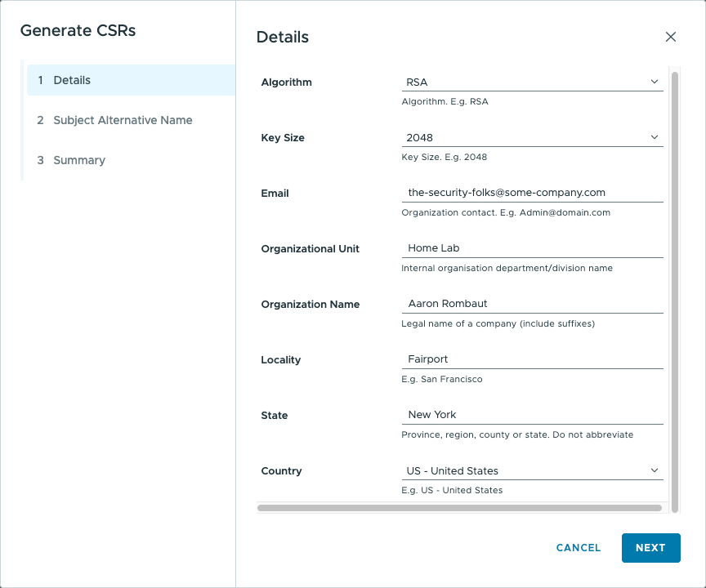Viewport: 706px width, 588px height.
Task: Go to Subject Alternative Name step
Action: (123, 120)
